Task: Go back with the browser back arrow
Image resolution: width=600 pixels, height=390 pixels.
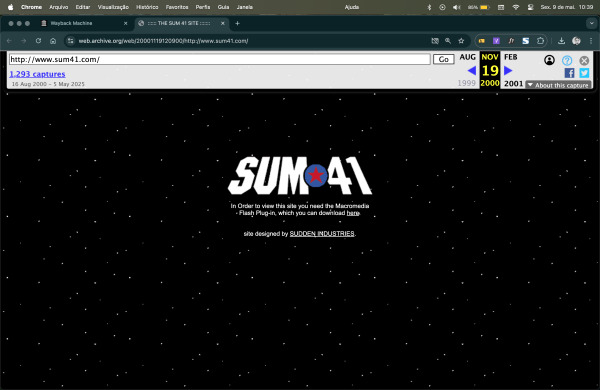Action: 9,41
